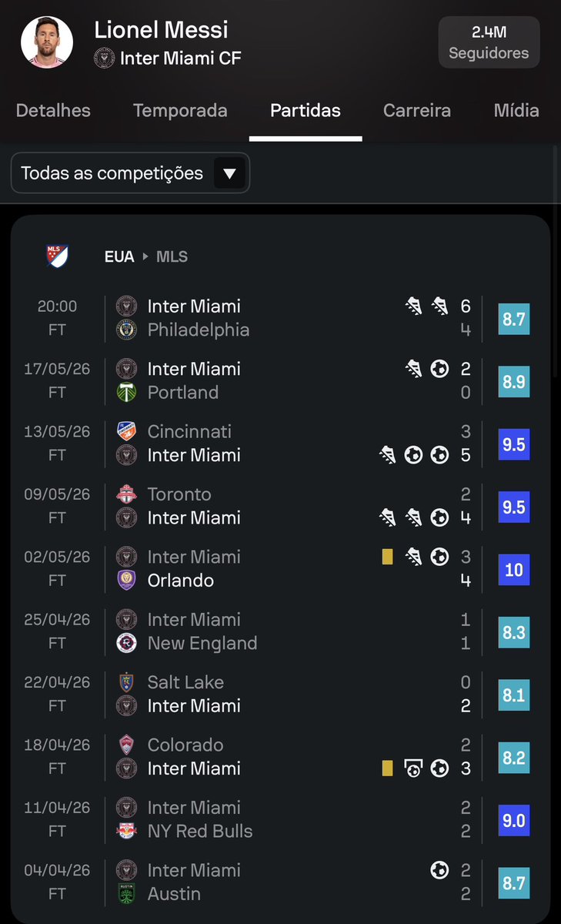Tap the yellow card icon in Orlando match
The image size is (561, 924).
[x=387, y=557]
